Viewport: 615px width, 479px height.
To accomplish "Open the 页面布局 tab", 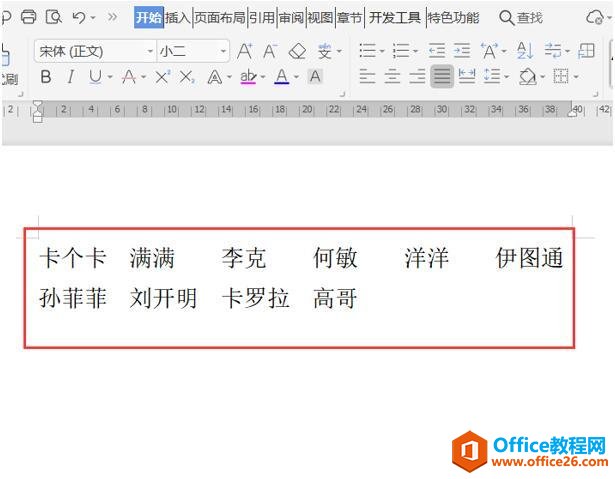I will pos(220,18).
